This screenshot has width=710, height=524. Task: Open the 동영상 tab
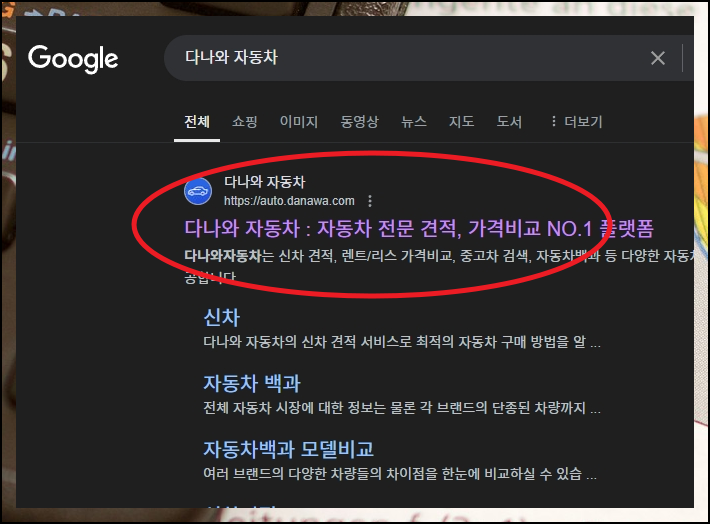[x=360, y=121]
